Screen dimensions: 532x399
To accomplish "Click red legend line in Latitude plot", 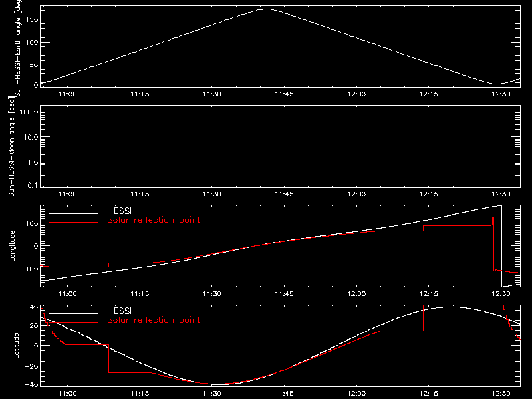I will (74, 322).
